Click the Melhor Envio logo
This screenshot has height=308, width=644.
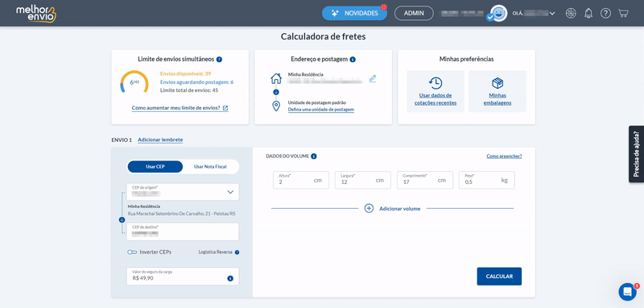[35, 14]
